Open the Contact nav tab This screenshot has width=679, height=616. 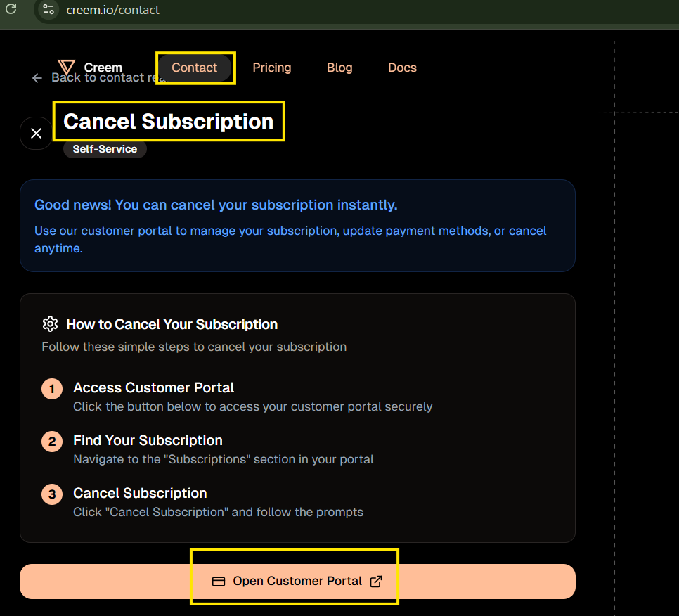[x=195, y=68]
